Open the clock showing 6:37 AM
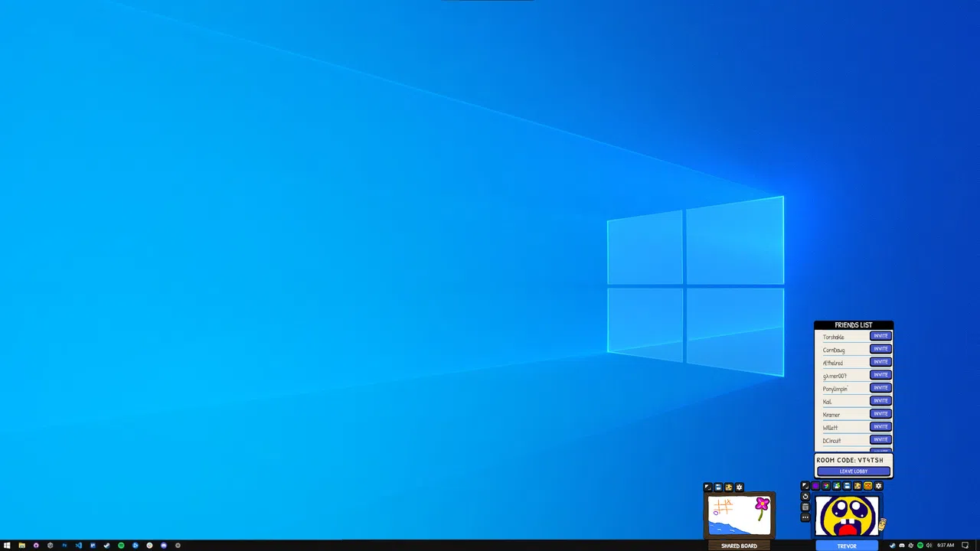The height and width of the screenshot is (551, 980). point(946,546)
